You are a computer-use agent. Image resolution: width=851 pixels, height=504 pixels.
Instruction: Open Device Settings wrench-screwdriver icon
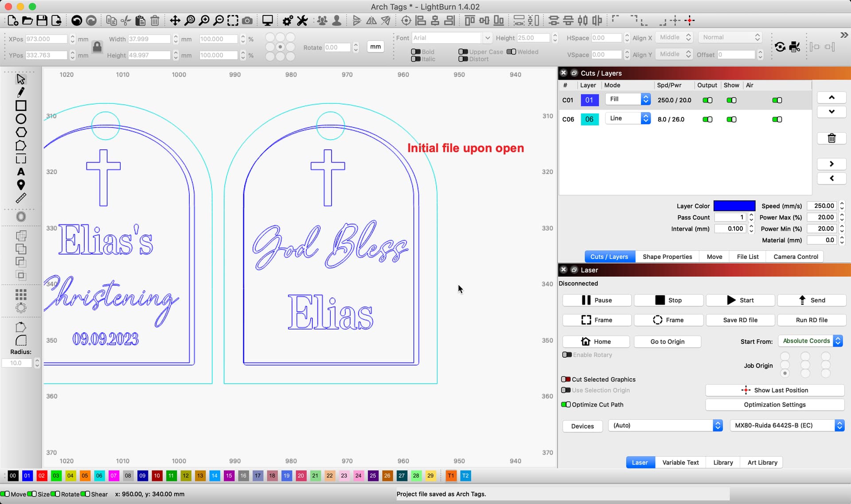[302, 20]
